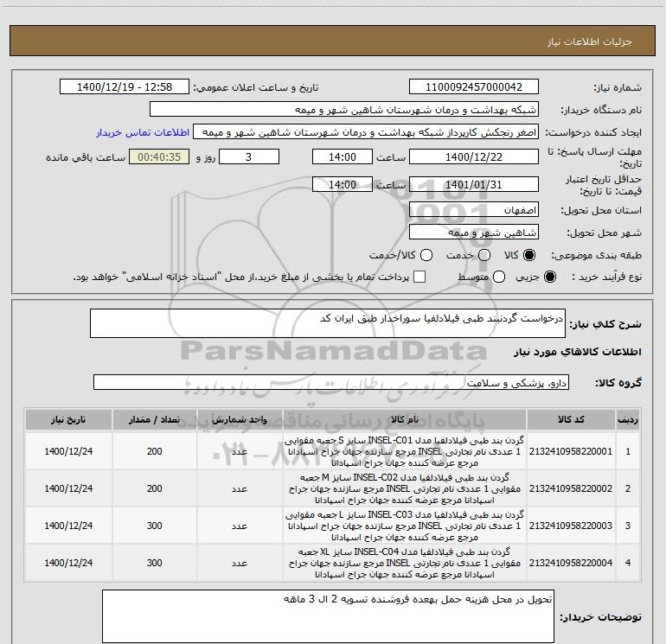Click the goods group field دارو، پزشکی و سلامت

[x=331, y=382]
